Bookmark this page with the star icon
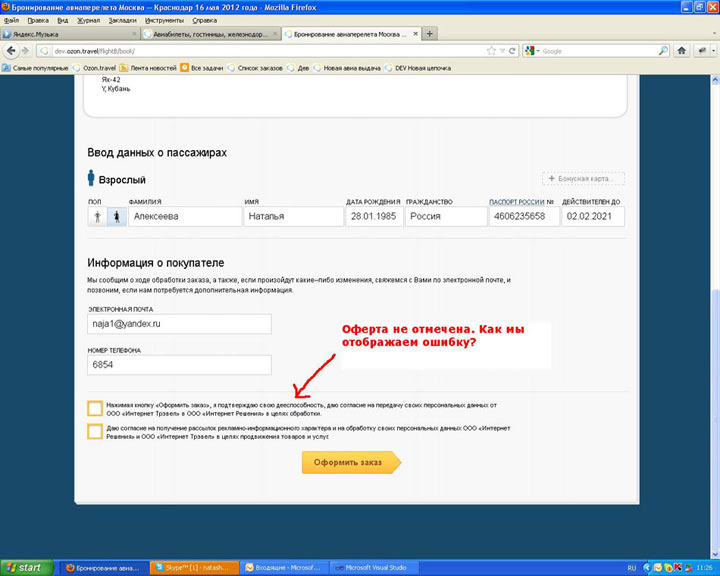The width and height of the screenshot is (720, 576). tap(491, 50)
